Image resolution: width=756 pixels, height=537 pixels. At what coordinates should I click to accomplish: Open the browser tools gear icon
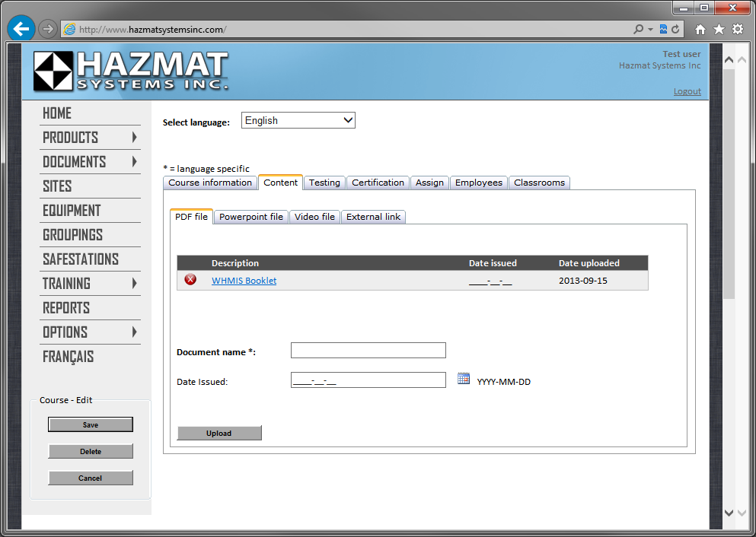coord(738,30)
